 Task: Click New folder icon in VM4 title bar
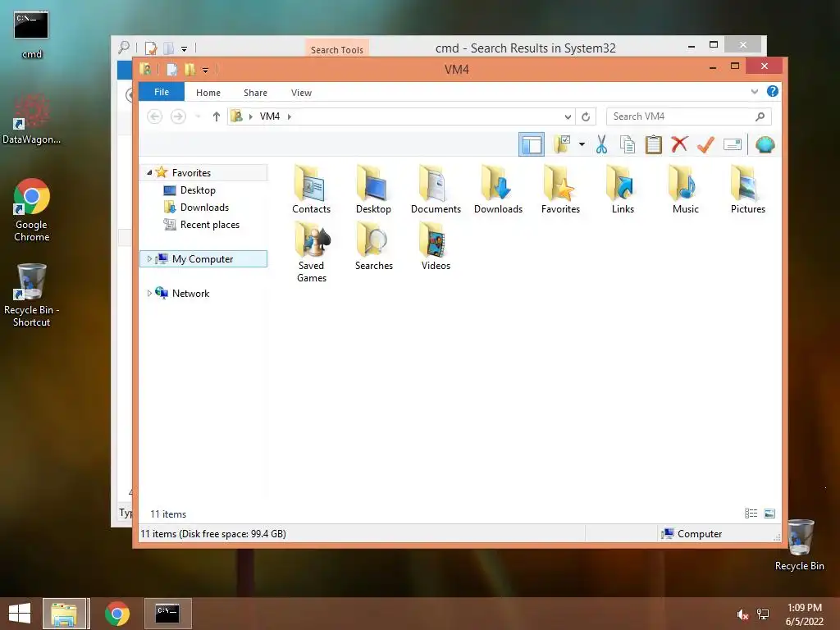189,70
